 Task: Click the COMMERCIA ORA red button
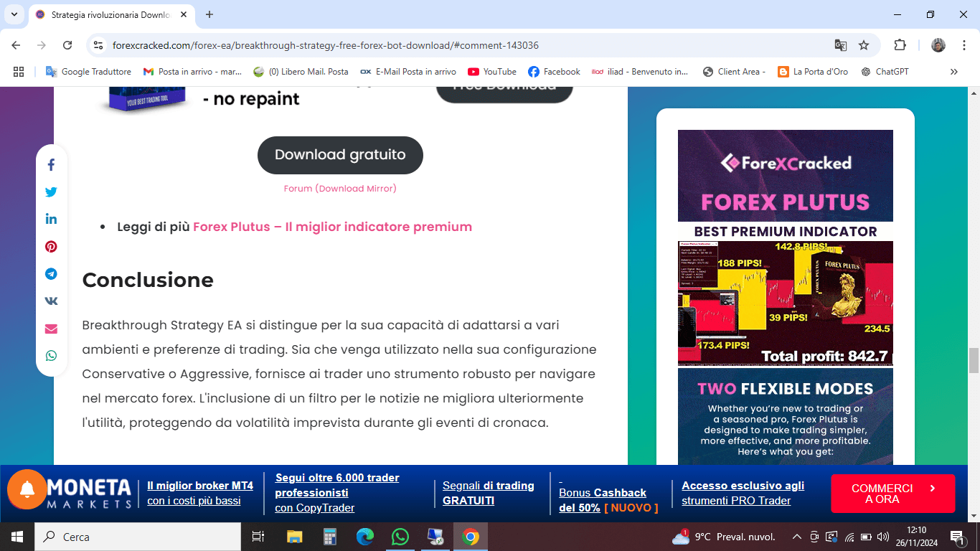892,494
